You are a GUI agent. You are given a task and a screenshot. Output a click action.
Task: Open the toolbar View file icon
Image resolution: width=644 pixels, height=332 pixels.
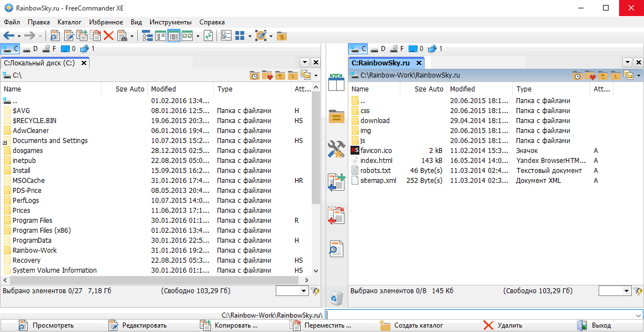(55, 35)
